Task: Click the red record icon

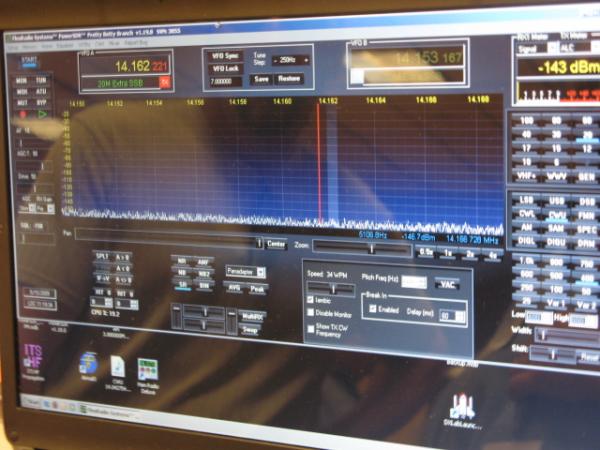Action: pyautogui.click(x=20, y=114)
